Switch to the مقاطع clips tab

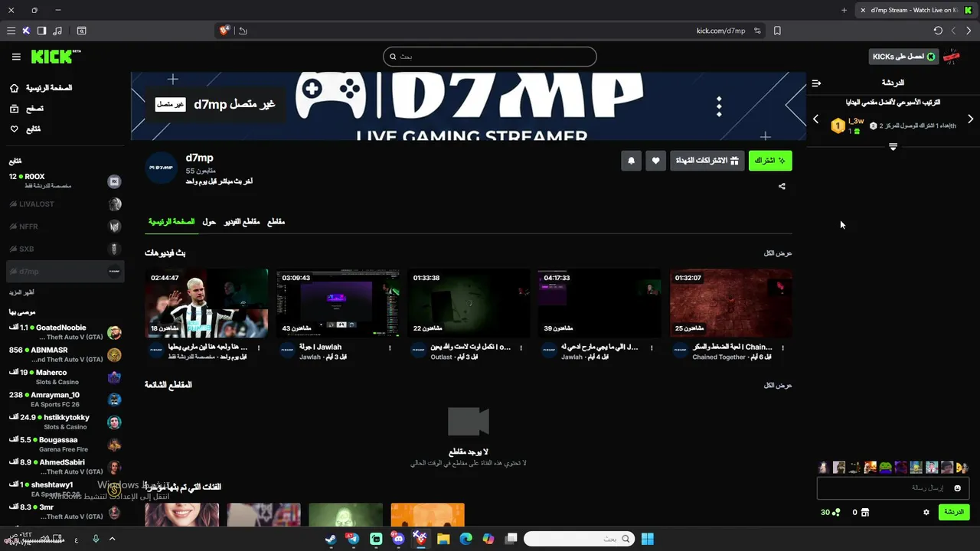[276, 222]
